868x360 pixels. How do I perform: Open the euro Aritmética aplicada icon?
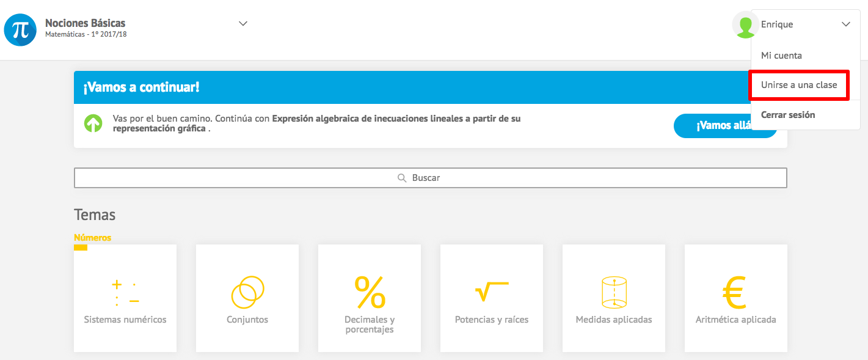(735, 292)
